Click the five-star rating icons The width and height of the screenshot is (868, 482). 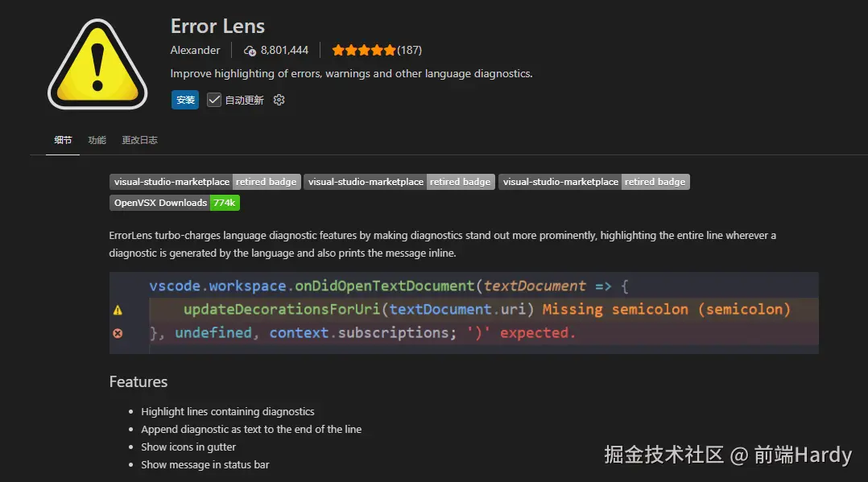click(x=364, y=51)
